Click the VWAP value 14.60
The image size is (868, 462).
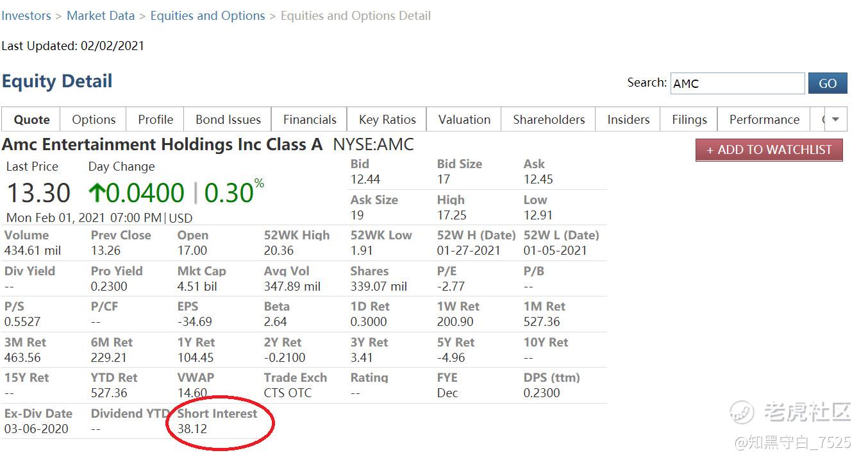[192, 393]
